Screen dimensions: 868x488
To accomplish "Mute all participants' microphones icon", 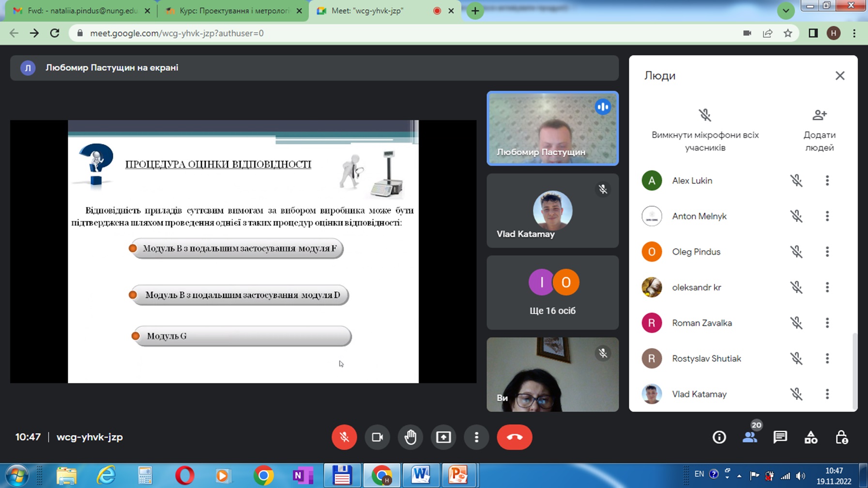I will (x=704, y=115).
